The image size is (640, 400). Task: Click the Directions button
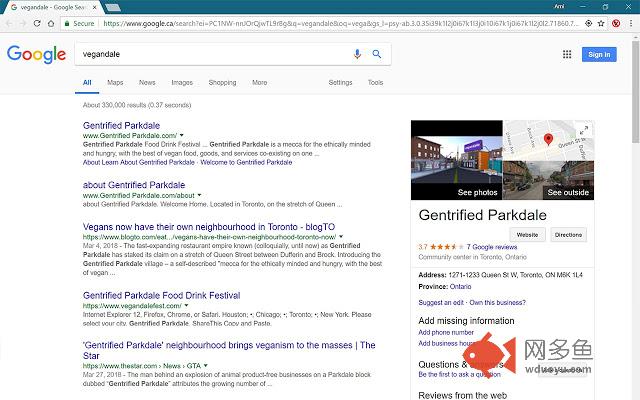pyautogui.click(x=568, y=235)
